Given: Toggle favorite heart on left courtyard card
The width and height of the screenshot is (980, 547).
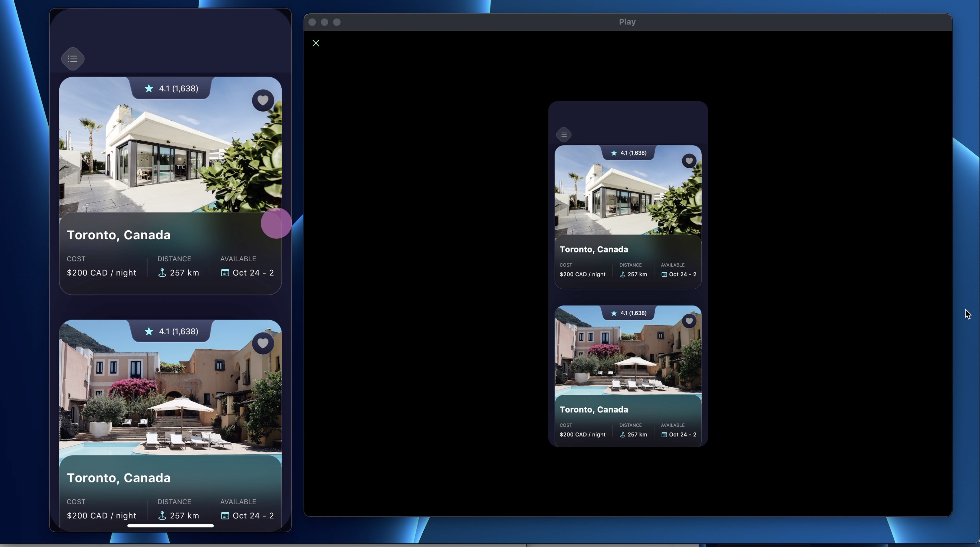Looking at the screenshot, I should point(263,343).
